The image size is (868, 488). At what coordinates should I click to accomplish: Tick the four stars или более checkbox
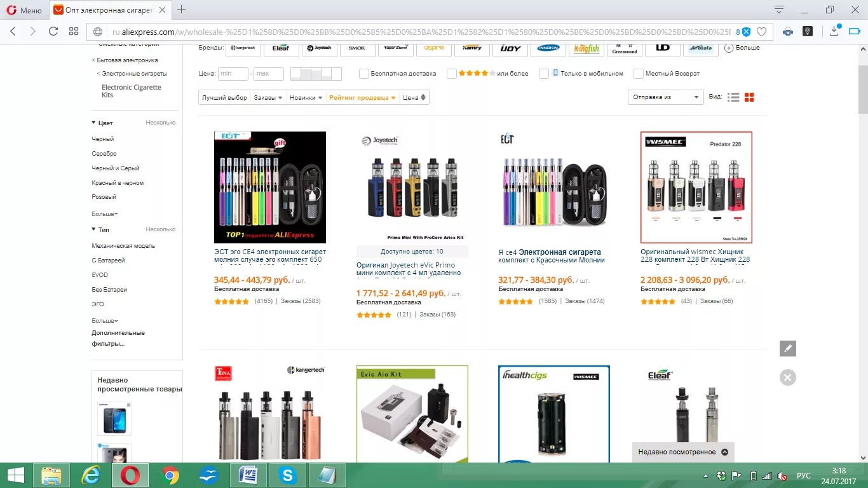click(452, 74)
